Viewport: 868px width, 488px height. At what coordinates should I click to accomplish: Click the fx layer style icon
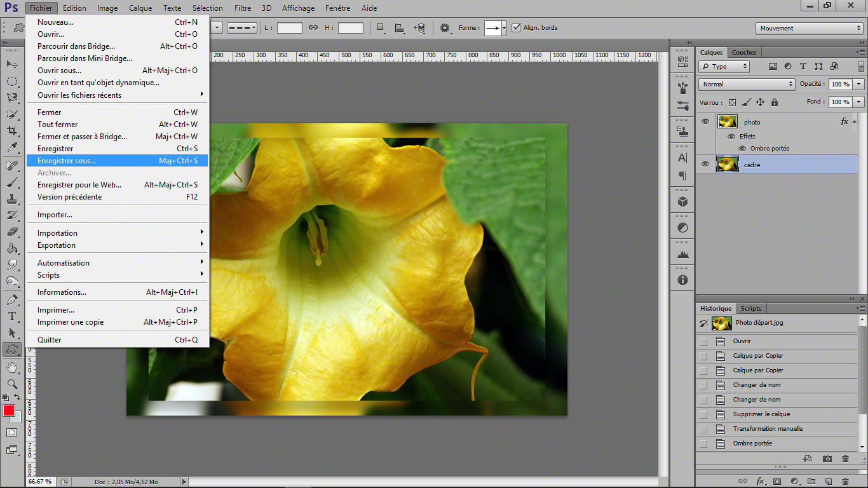(759, 481)
